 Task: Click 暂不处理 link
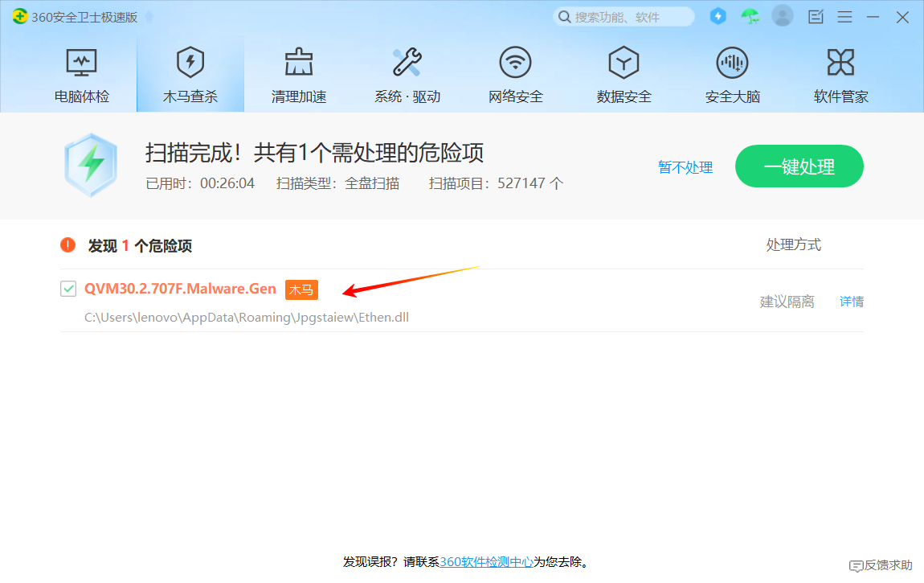pyautogui.click(x=685, y=167)
